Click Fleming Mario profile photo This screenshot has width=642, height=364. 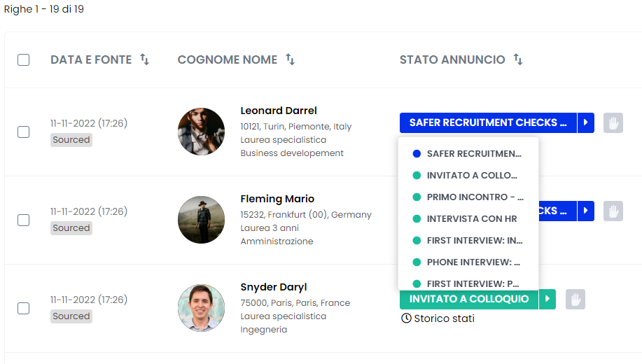[x=201, y=220]
